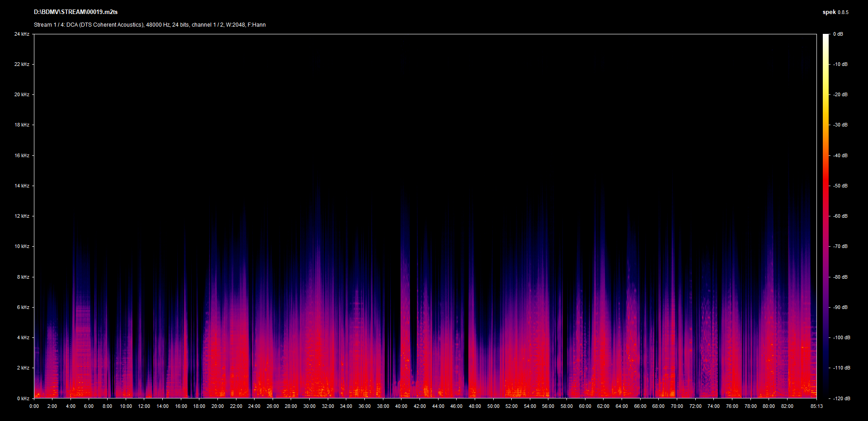This screenshot has width=868, height=421.
Task: Click the DTS Coherent Acoustics stream info line
Action: [x=150, y=25]
